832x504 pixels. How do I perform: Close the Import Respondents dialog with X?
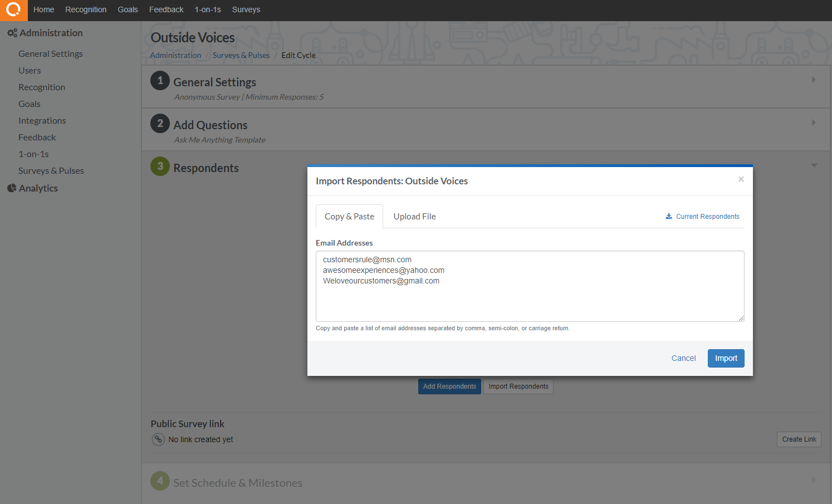pos(741,179)
